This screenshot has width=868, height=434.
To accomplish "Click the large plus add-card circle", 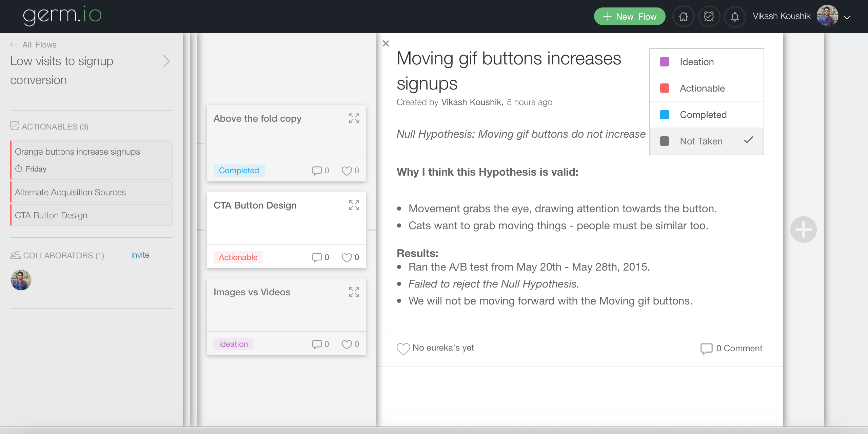I will tap(803, 230).
